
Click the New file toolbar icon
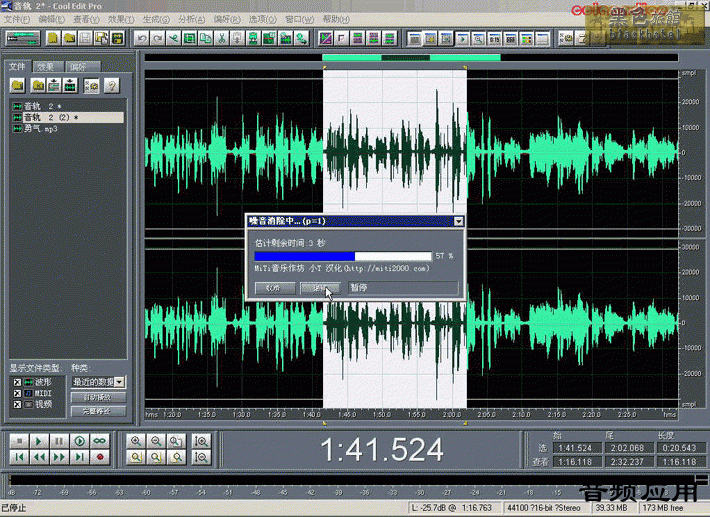coord(53,38)
